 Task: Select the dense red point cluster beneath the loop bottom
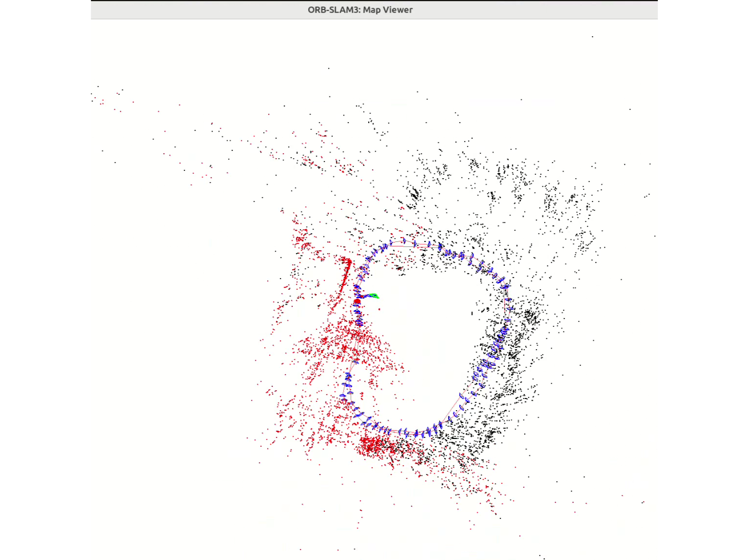click(374, 444)
